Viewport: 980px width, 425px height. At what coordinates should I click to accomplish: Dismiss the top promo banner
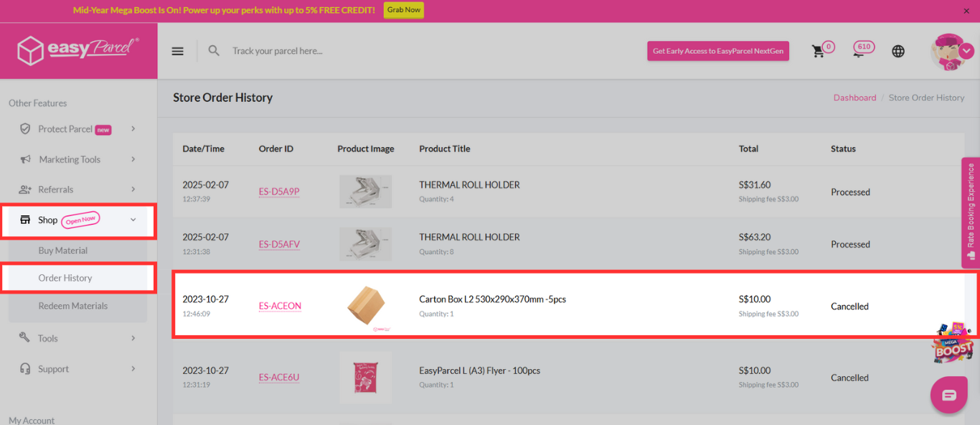[x=966, y=11]
